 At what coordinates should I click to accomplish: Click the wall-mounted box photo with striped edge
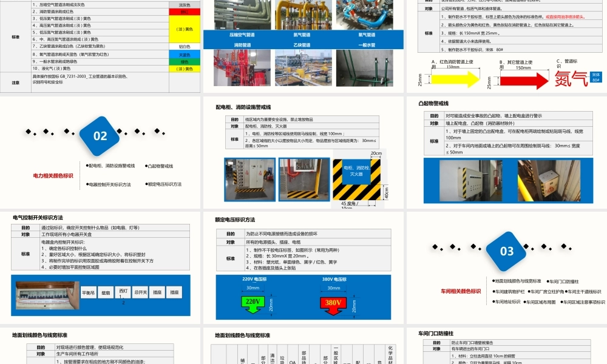pyautogui.click(x=471, y=181)
